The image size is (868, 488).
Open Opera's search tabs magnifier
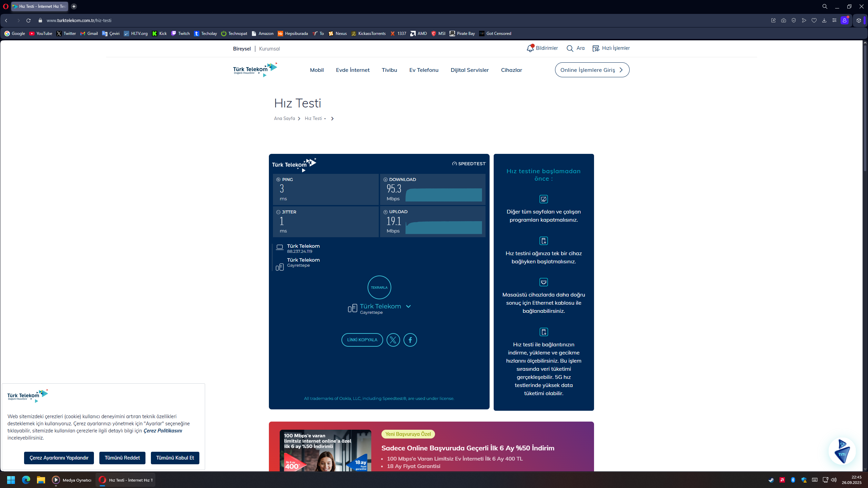point(825,6)
